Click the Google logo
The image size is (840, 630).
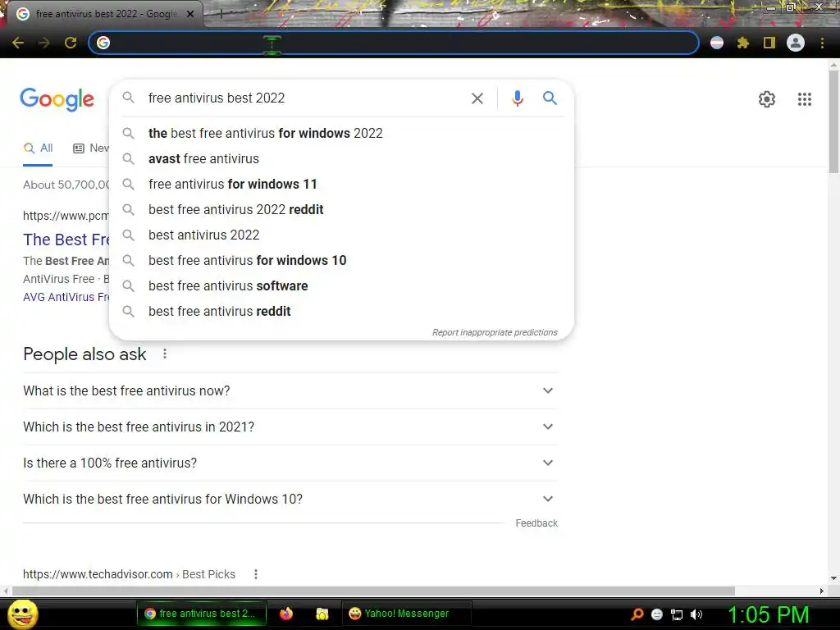click(x=57, y=99)
